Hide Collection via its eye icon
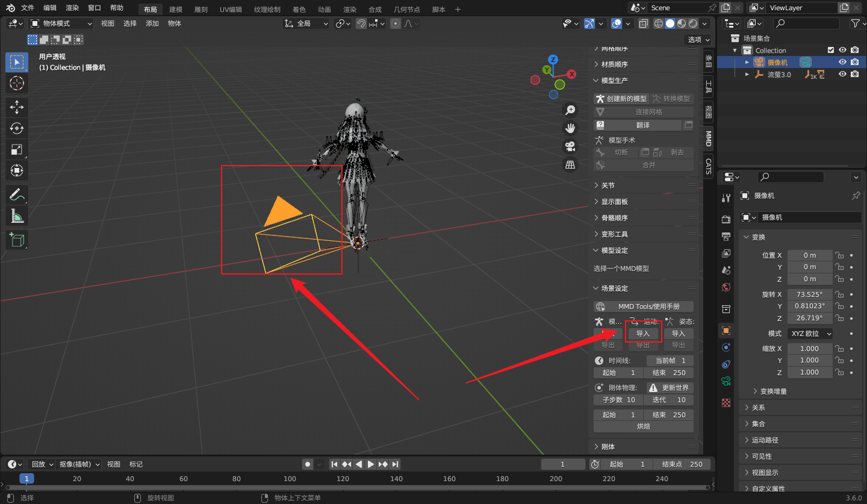The image size is (867, 504). [x=843, y=50]
